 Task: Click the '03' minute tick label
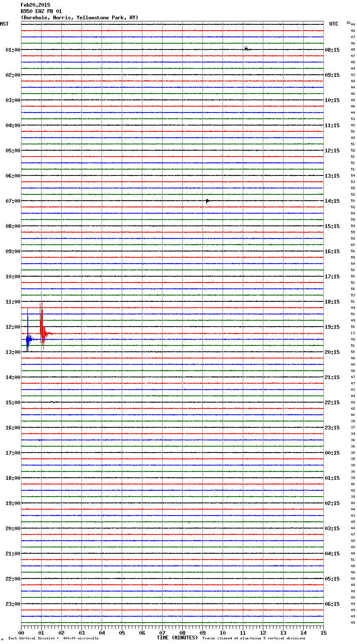click(x=81, y=633)
